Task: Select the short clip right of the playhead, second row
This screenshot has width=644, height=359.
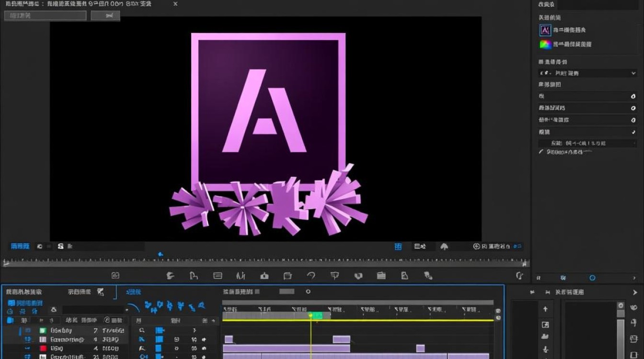Action: (342, 339)
